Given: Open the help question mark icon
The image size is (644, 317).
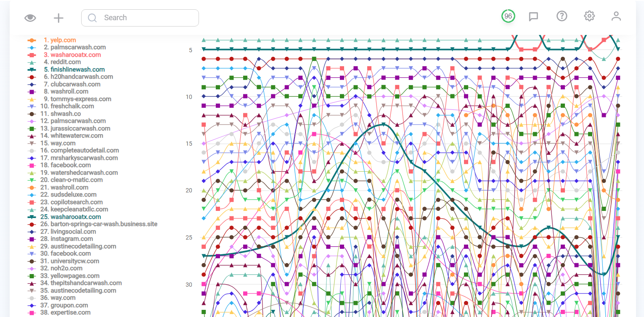Looking at the screenshot, I should 562,16.
